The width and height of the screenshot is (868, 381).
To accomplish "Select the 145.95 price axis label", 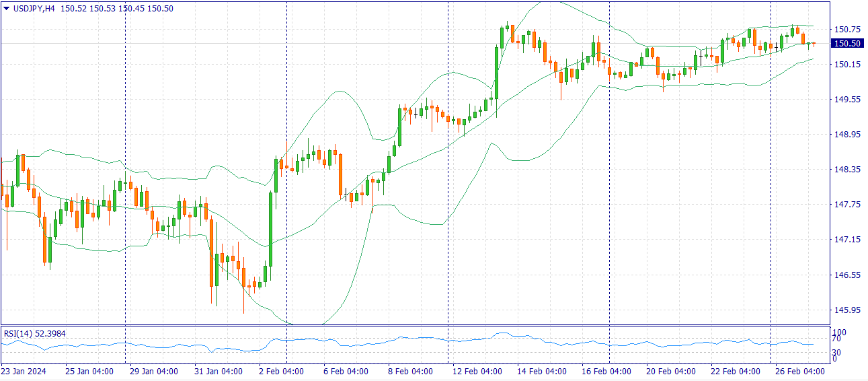I will click(x=846, y=310).
